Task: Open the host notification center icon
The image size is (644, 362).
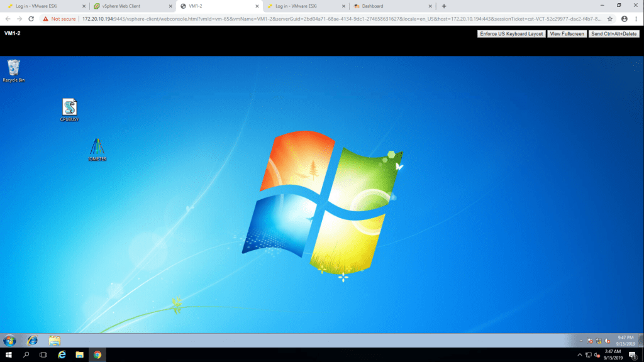Action: tap(633, 355)
